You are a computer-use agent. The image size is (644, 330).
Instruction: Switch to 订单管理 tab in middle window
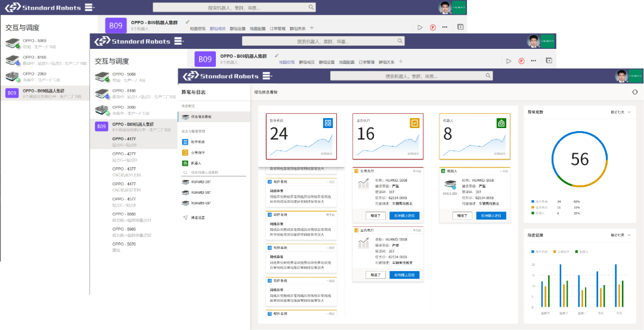tap(366, 63)
